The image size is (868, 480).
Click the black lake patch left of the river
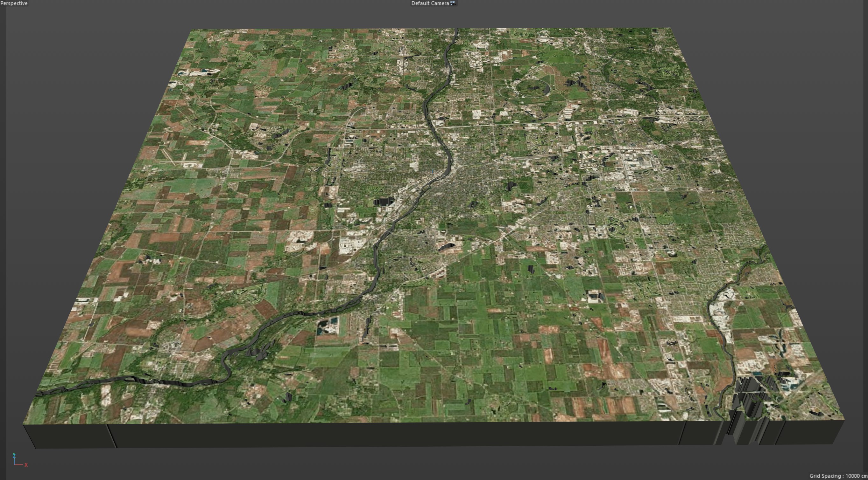pyautogui.click(x=384, y=201)
